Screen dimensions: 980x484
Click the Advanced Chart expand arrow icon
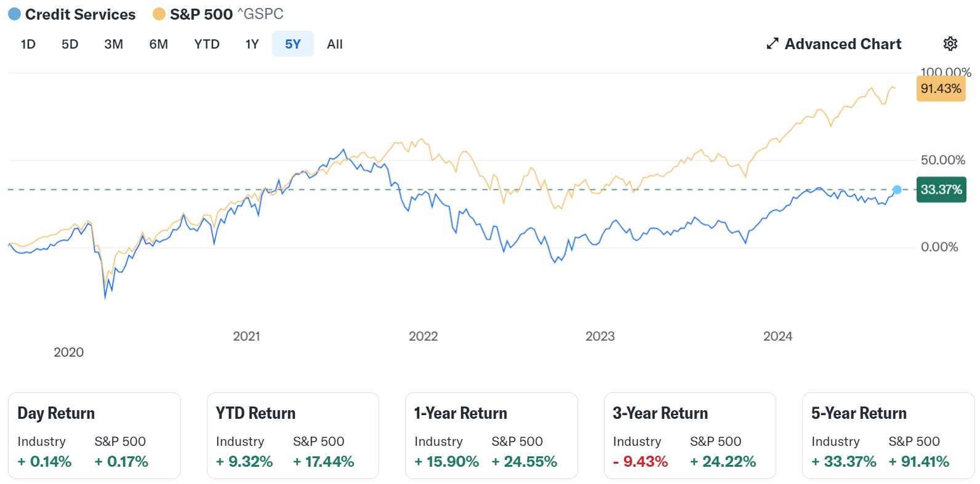773,44
